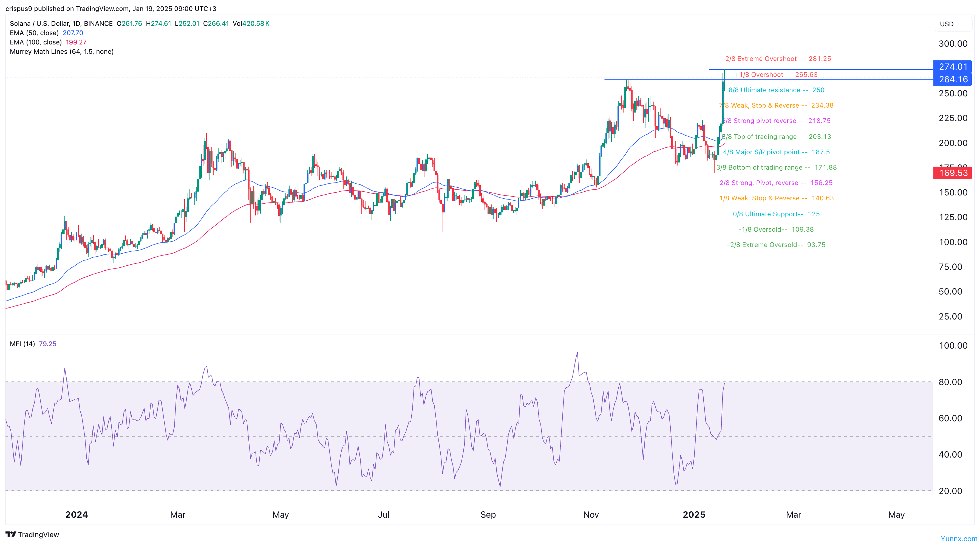Open the Solana / U.S. Dollar symbol title
This screenshot has height=544, width=980.
point(61,24)
